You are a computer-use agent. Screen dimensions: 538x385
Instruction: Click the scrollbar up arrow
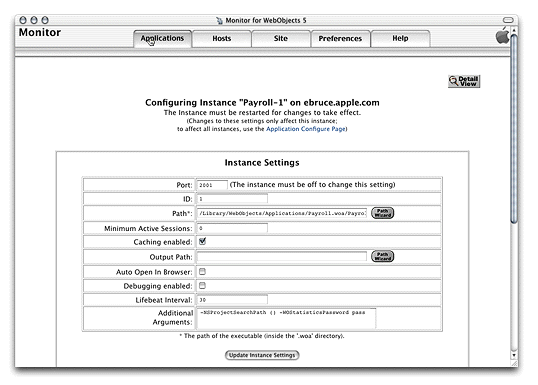514,31
